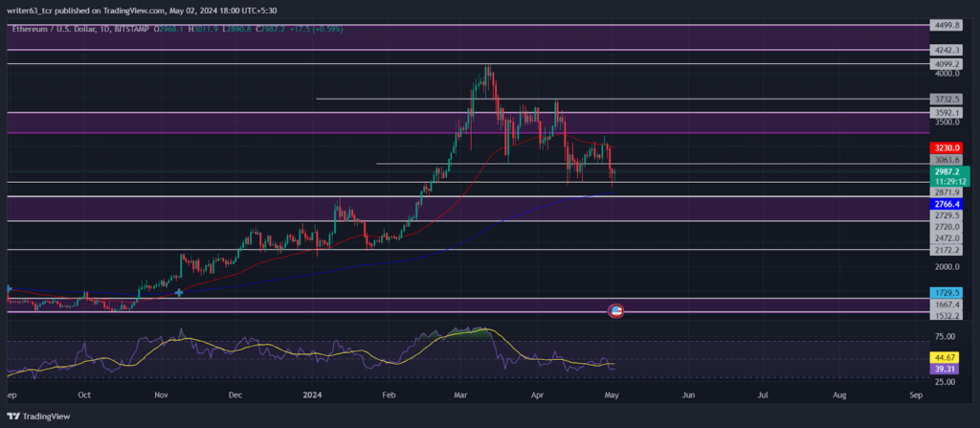The width and height of the screenshot is (980, 428).
Task: Select the 4099.2 price level label
Action: pyautogui.click(x=945, y=64)
